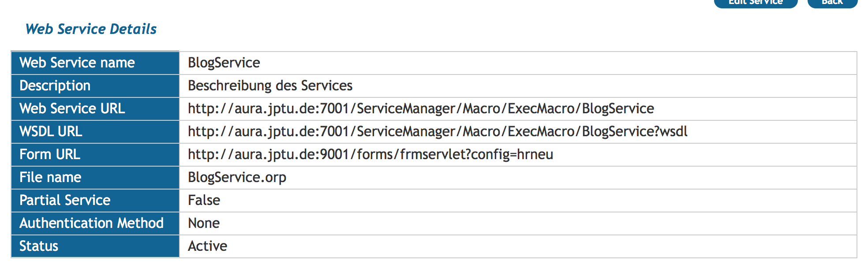Select the Status row label

pyautogui.click(x=39, y=246)
